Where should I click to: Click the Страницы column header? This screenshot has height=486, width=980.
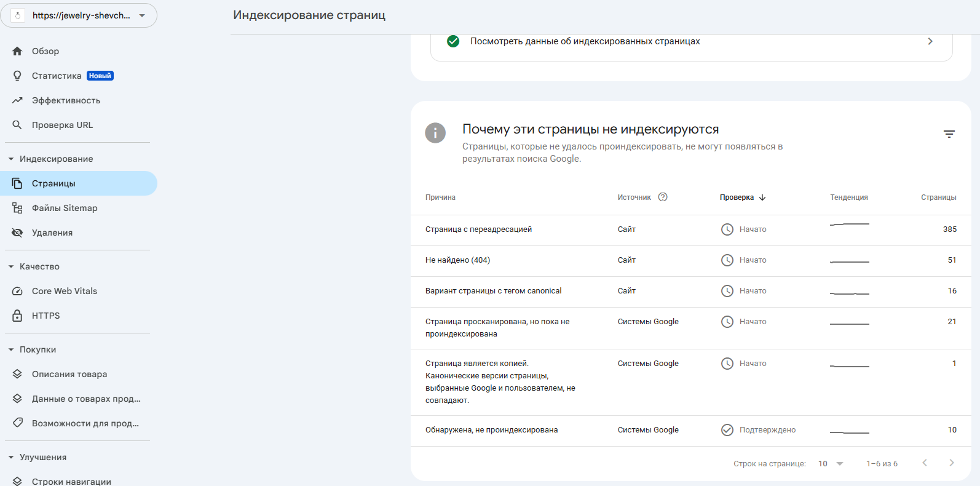(939, 197)
